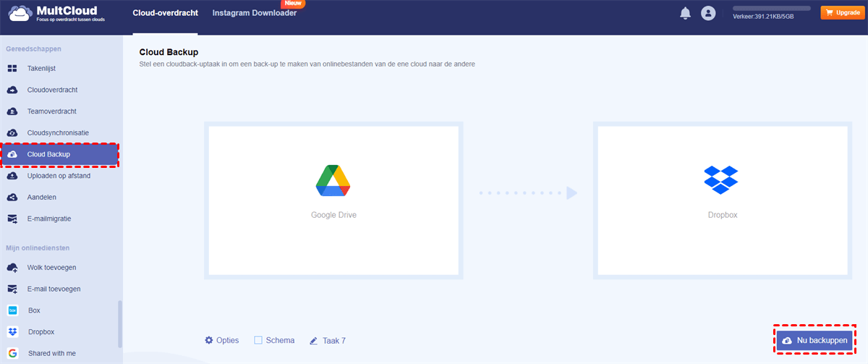Open the user account avatar
The height and width of the screenshot is (364, 868).
coord(708,13)
